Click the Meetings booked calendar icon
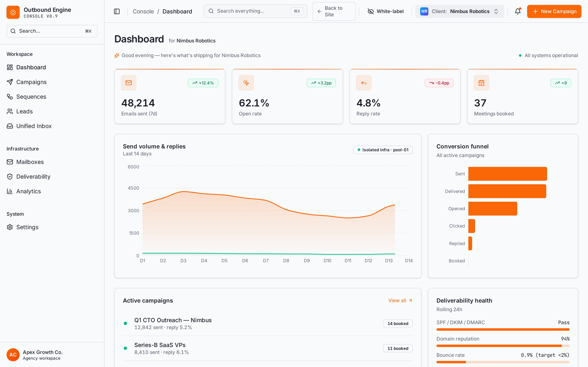 (481, 83)
